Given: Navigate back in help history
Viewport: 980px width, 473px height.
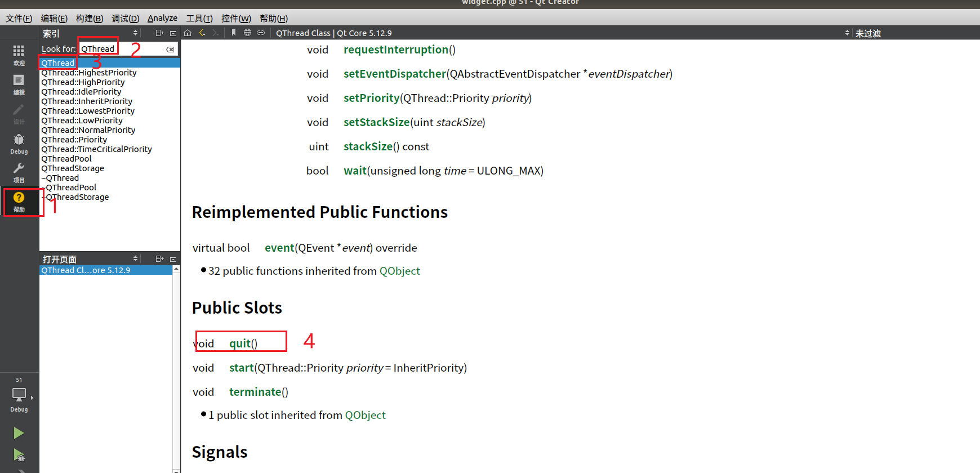Looking at the screenshot, I should (x=202, y=33).
